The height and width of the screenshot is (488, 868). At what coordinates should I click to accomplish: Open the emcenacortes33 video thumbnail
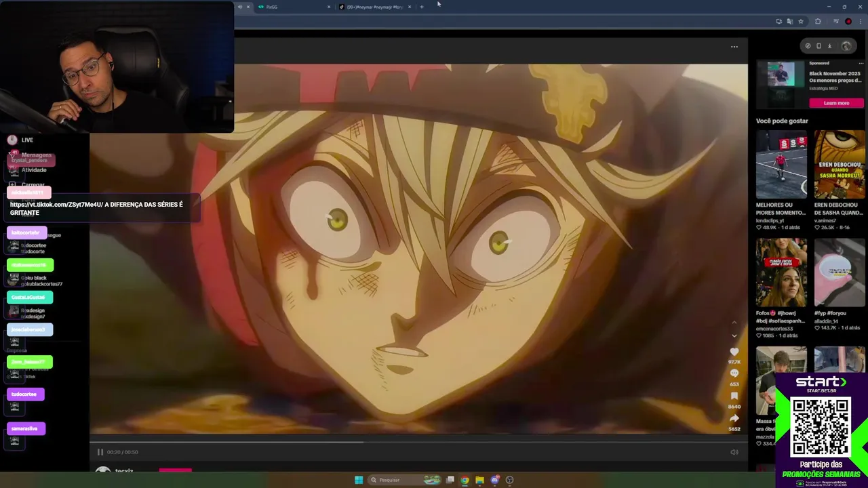coord(781,272)
